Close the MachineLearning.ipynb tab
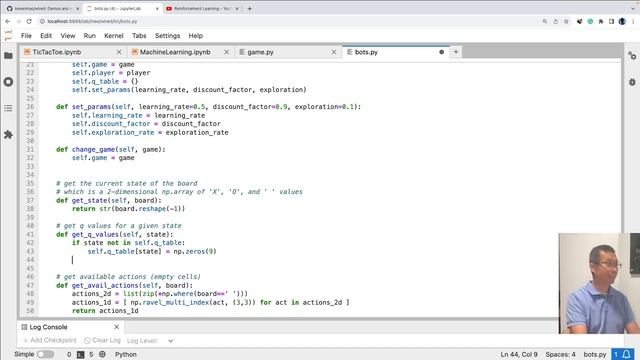Image resolution: width=640 pixels, height=360 pixels. (227, 52)
